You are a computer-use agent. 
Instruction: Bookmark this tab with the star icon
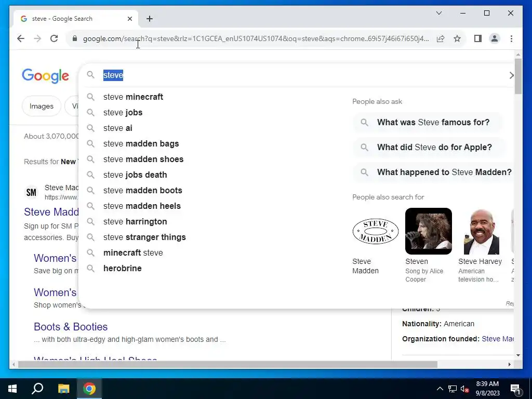coord(457,38)
